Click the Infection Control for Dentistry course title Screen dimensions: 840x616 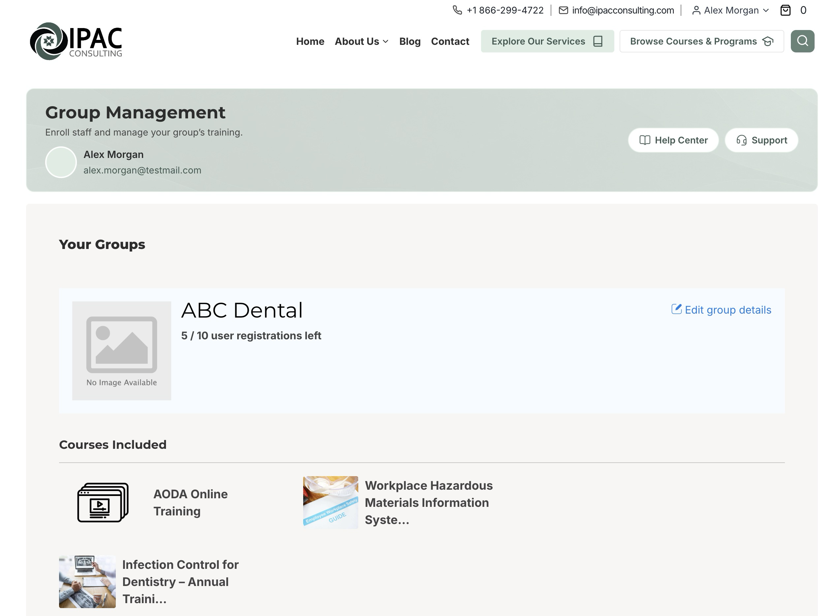tap(180, 582)
